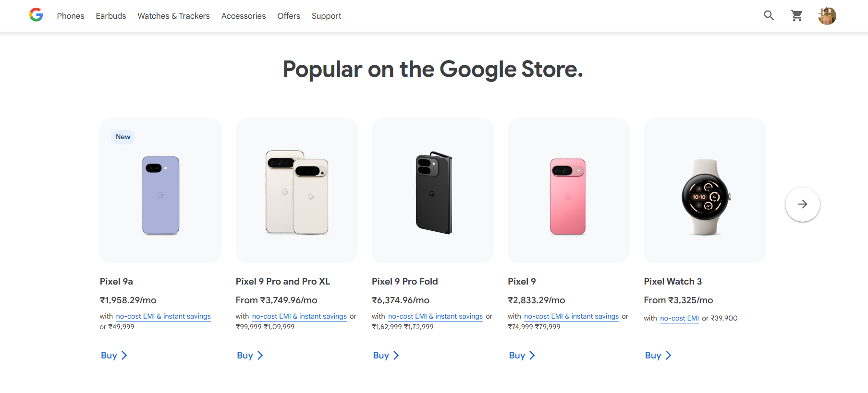Screen dimensions: 868x393
Task: Open the Accessories menu
Action: click(x=243, y=16)
